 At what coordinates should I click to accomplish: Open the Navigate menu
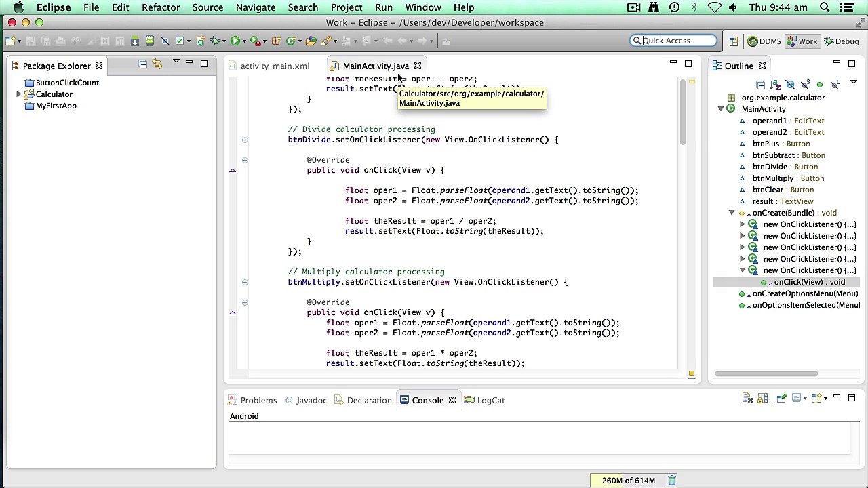tap(256, 7)
